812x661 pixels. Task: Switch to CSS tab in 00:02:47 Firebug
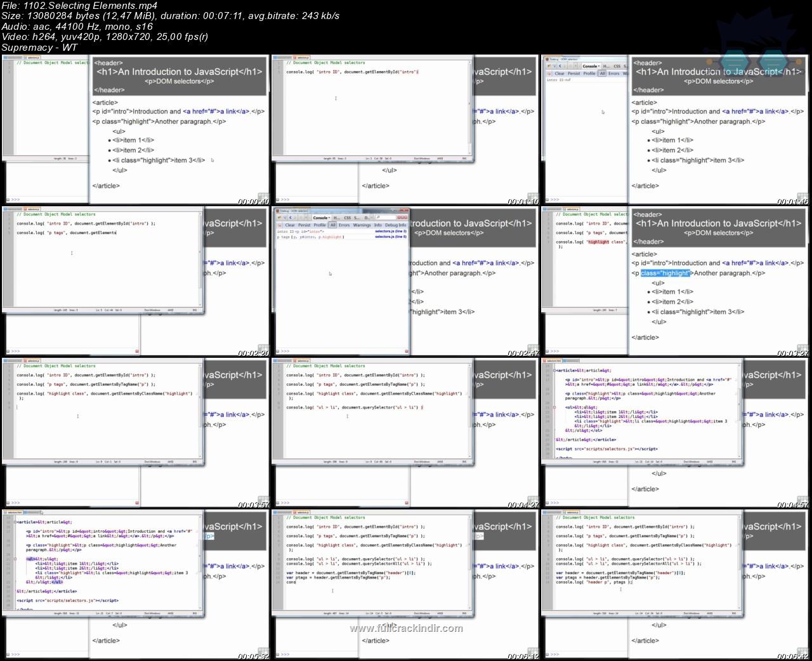[348, 218]
